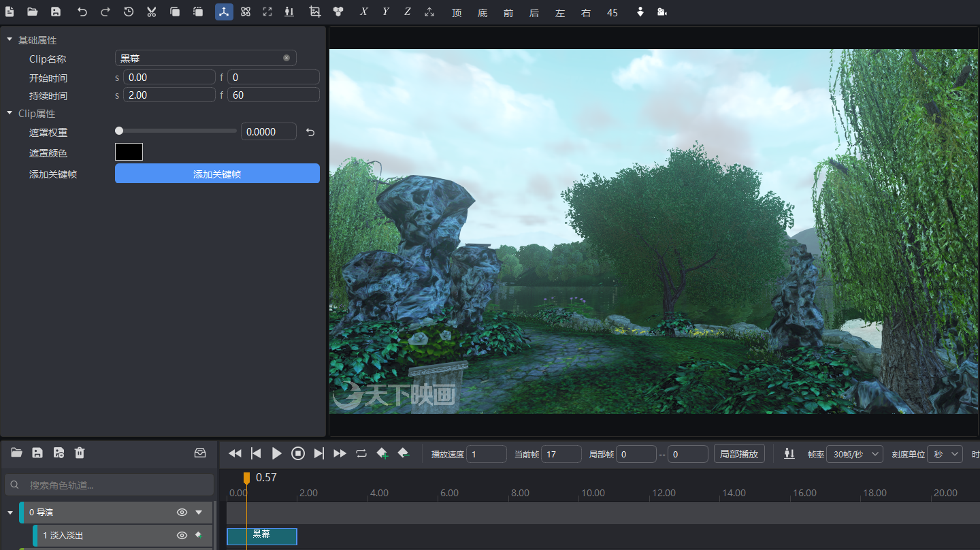Toggle the Y axis constraint

click(385, 12)
